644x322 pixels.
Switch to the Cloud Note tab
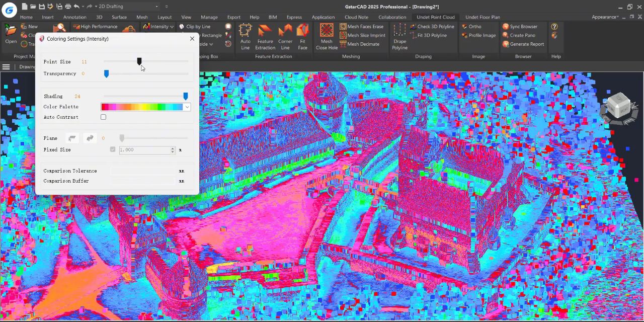click(x=356, y=17)
